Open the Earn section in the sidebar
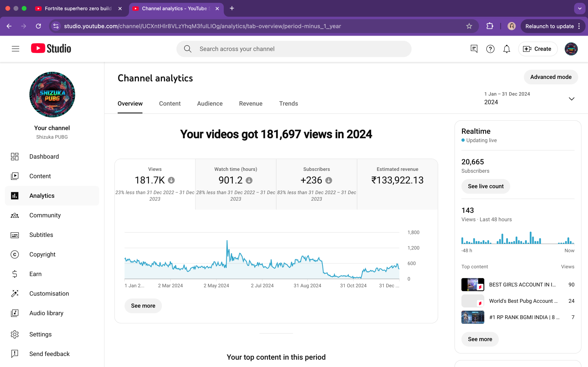This screenshot has height=367, width=588. tap(35, 274)
